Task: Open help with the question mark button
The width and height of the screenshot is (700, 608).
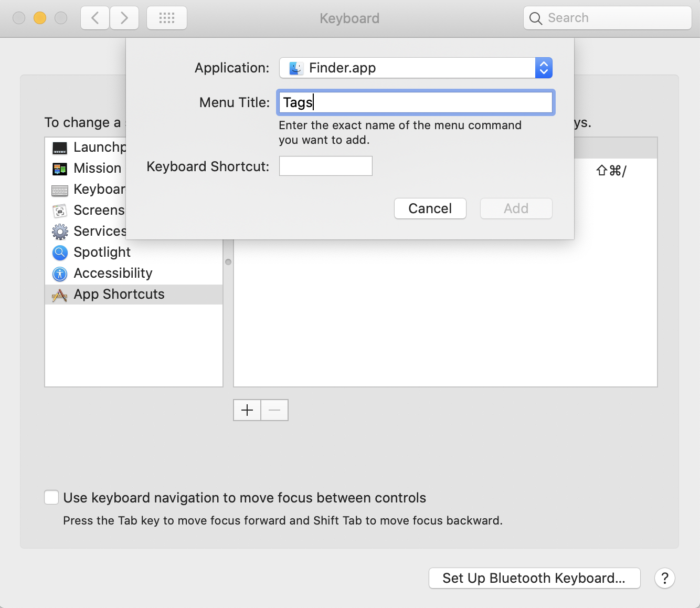Action: 665,578
